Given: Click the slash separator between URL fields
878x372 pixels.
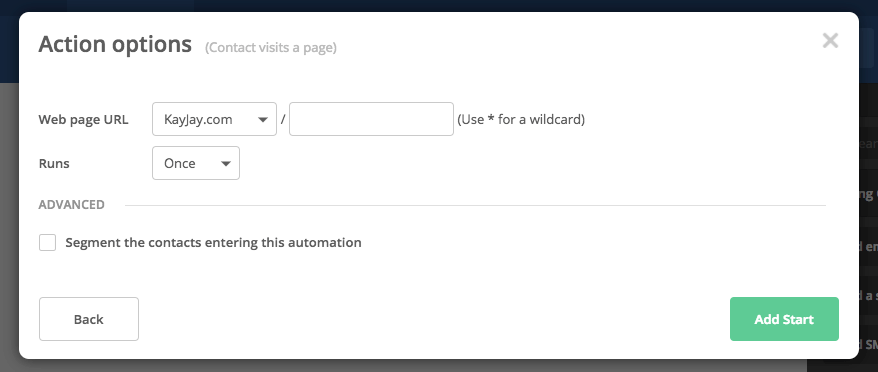Looking at the screenshot, I should [283, 119].
